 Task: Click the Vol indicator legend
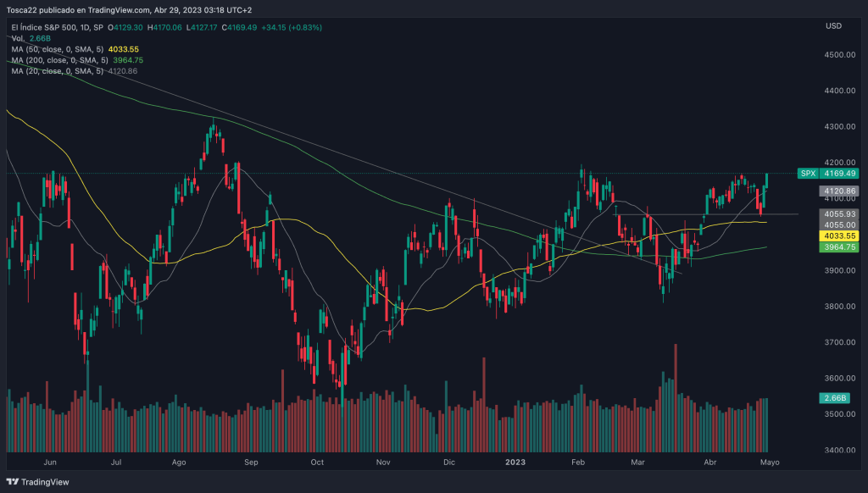click(x=19, y=38)
